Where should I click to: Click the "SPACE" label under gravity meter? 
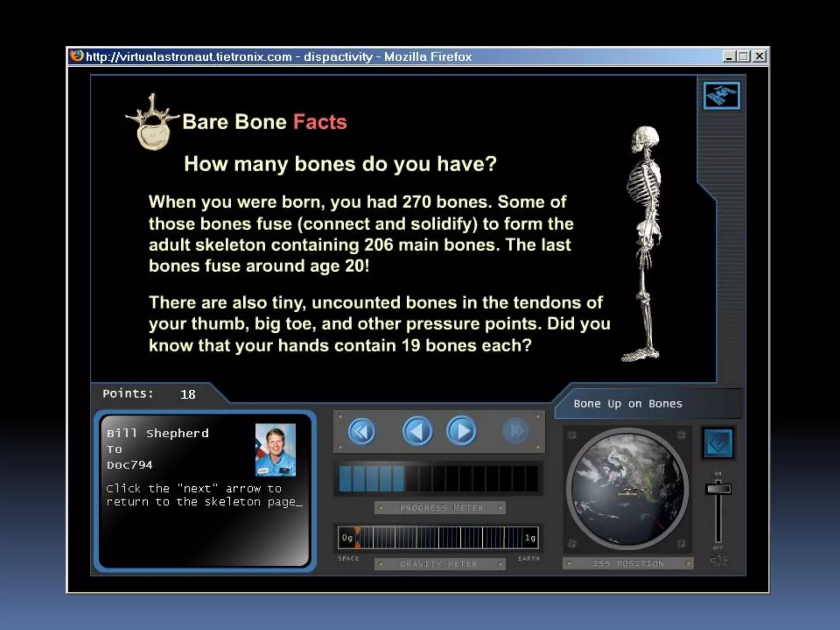[x=348, y=558]
